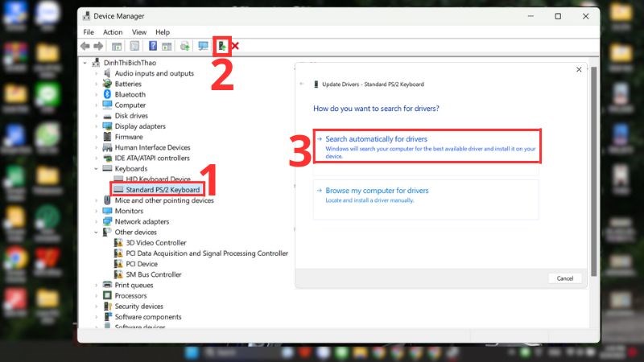Click the vertical scrollbar of Device Manager
The width and height of the screenshot is (644, 362).
point(593,171)
